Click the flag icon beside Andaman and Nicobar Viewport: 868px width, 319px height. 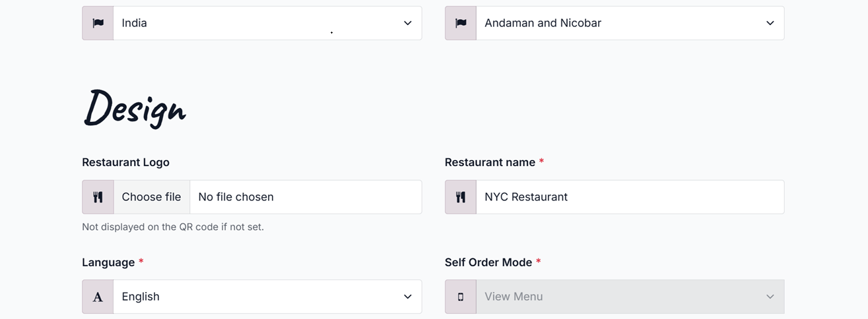click(461, 23)
